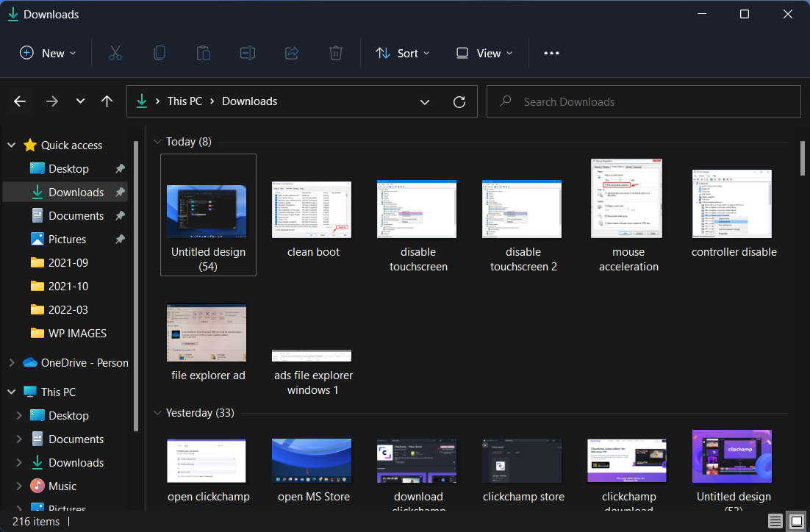This screenshot has height=532, width=810.
Task: Click the Share icon in toolbar
Action: coord(292,53)
